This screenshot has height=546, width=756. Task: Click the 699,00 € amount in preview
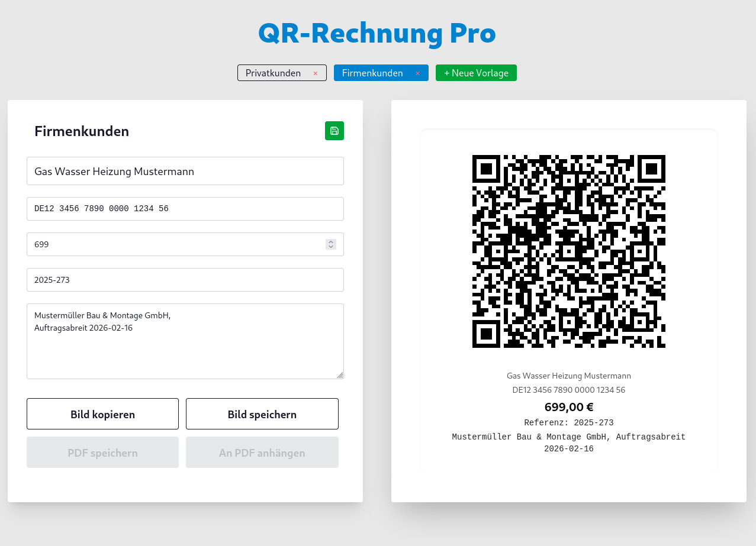coord(568,407)
